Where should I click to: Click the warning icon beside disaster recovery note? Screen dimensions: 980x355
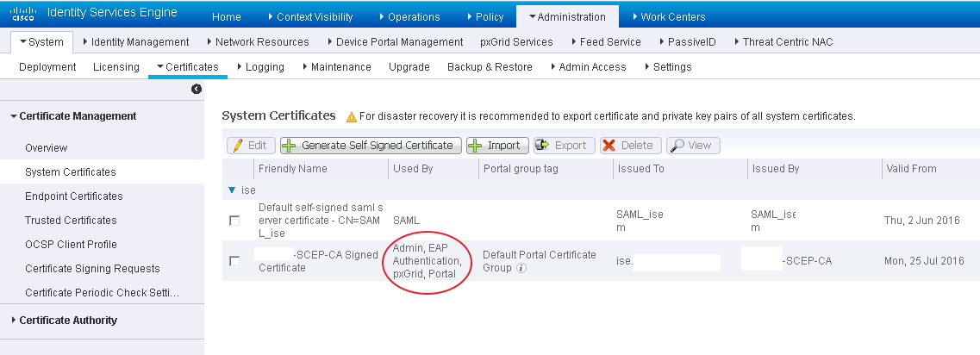click(352, 117)
